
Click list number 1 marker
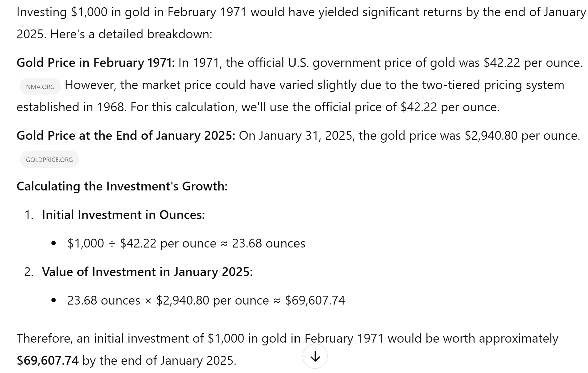coord(29,215)
